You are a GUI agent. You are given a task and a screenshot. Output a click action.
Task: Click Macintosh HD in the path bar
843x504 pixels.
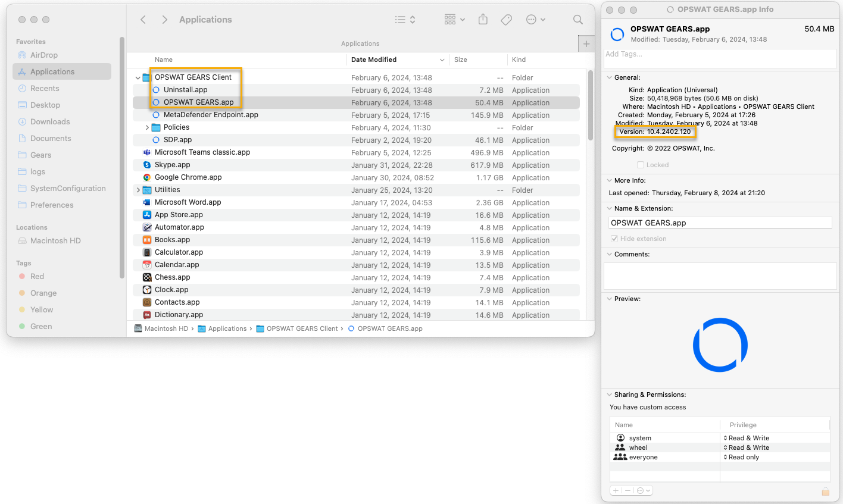coord(161,328)
